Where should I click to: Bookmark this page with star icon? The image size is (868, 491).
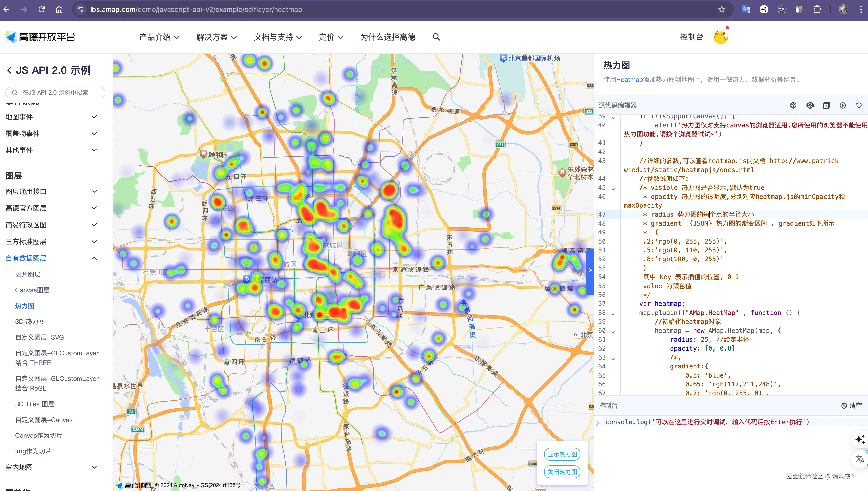click(x=722, y=9)
